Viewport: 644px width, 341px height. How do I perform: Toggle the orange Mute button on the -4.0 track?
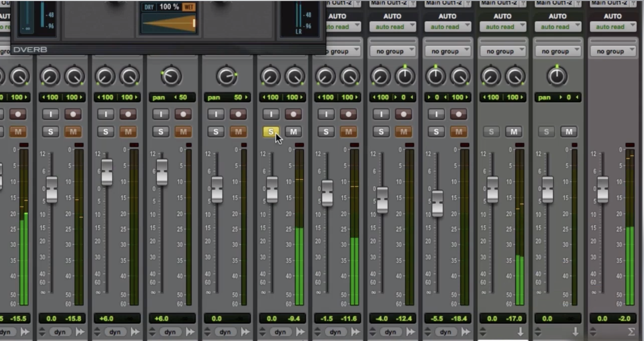point(404,132)
